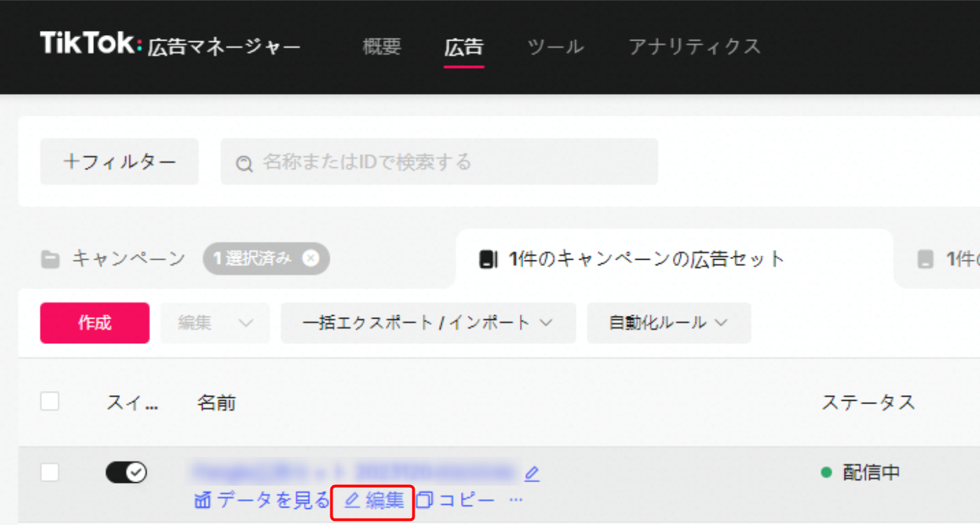This screenshot has height=525, width=980.
Task: Select the 1件のキャンペーンの広告セット tab
Action: tap(645, 259)
